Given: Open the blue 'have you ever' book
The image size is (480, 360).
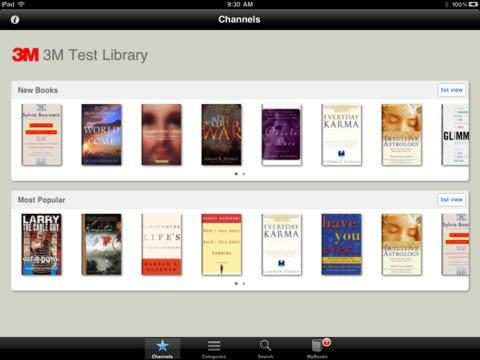Looking at the screenshot, I should pyautogui.click(x=342, y=244).
